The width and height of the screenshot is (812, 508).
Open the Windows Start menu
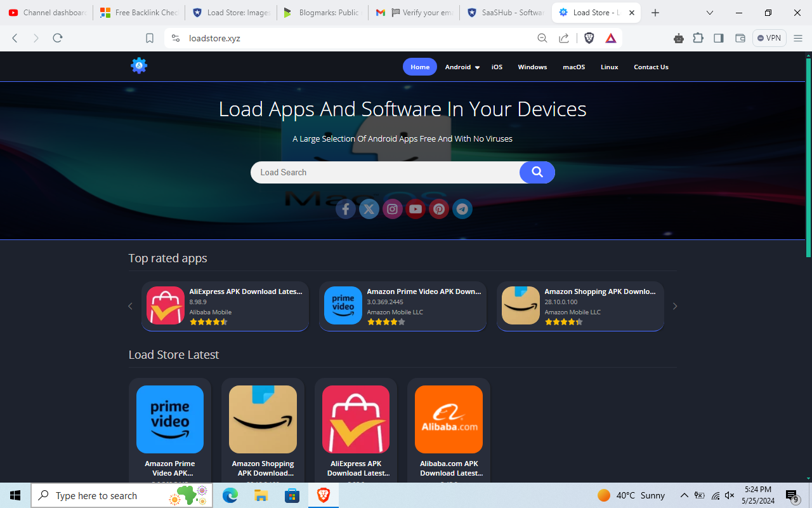tap(15, 495)
